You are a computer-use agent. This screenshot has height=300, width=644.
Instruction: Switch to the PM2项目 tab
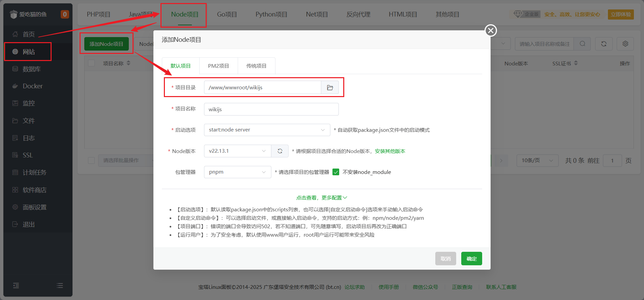[218, 66]
